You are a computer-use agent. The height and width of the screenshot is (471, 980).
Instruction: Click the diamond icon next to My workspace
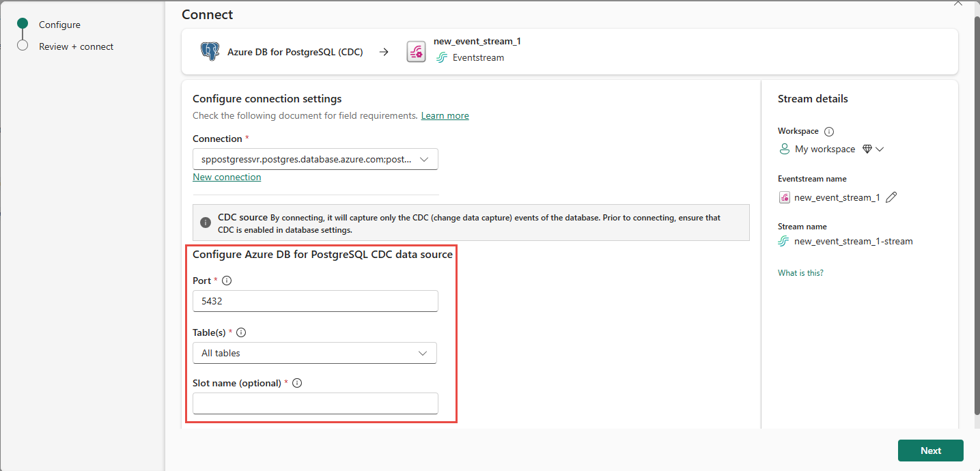(x=868, y=148)
